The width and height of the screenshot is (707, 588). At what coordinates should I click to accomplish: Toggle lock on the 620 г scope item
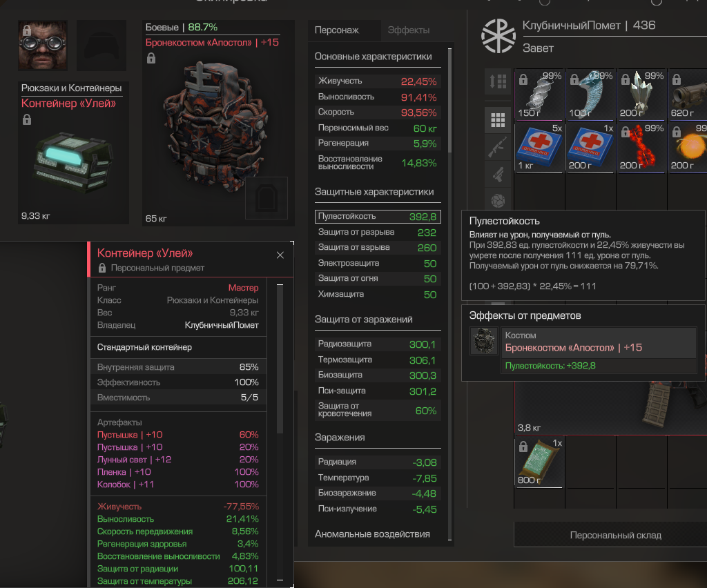pos(677,80)
